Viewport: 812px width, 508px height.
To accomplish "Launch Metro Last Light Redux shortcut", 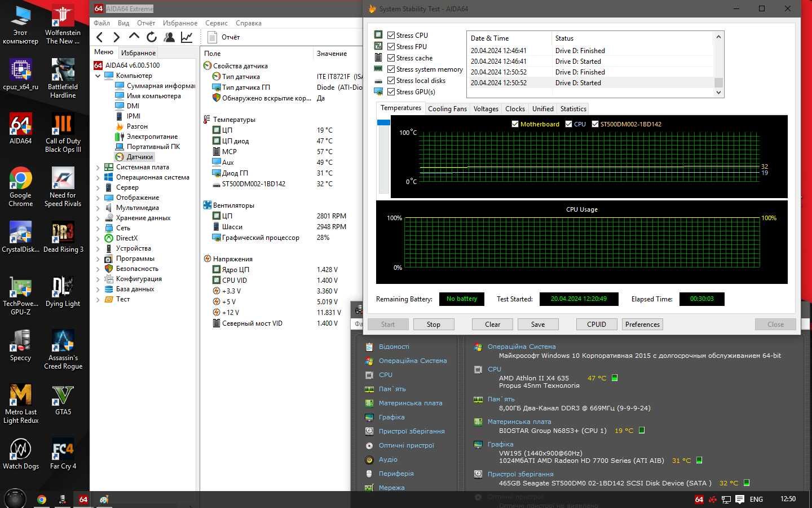I will point(21,403).
